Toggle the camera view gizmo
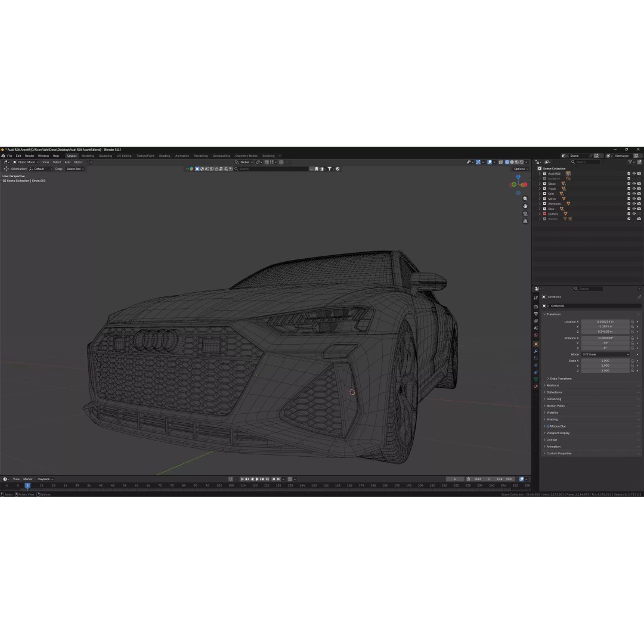The image size is (644, 644). 525,214
